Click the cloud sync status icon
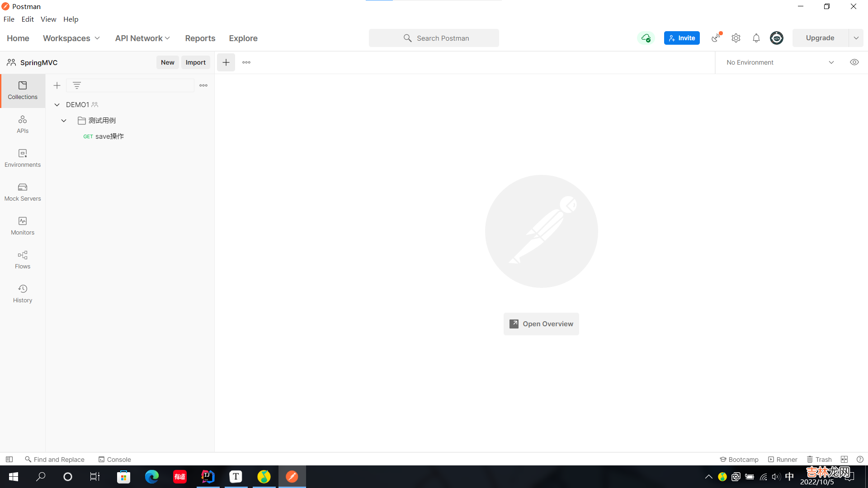 tap(646, 38)
